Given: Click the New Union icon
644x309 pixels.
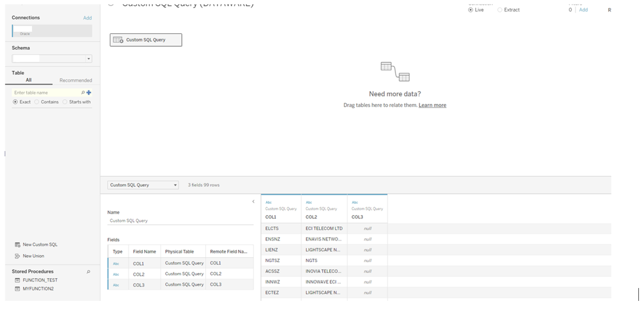Looking at the screenshot, I should click(18, 256).
